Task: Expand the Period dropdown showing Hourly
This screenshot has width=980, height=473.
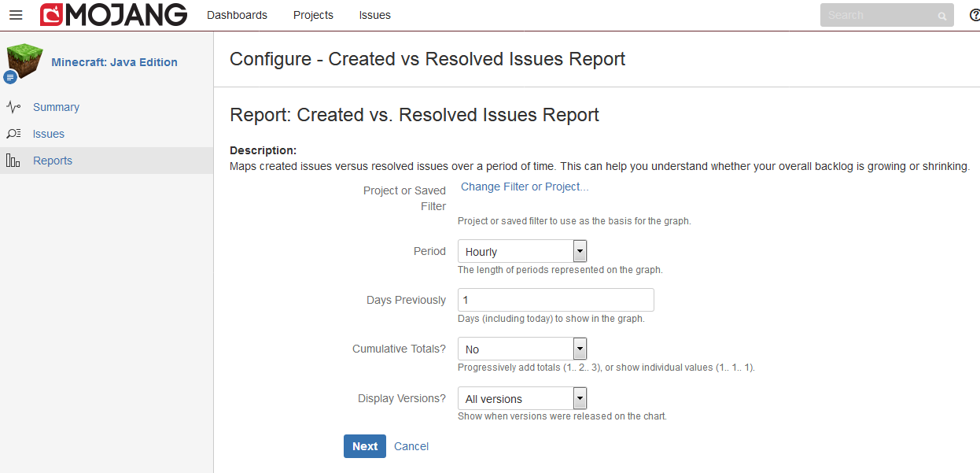Action: [522, 252]
